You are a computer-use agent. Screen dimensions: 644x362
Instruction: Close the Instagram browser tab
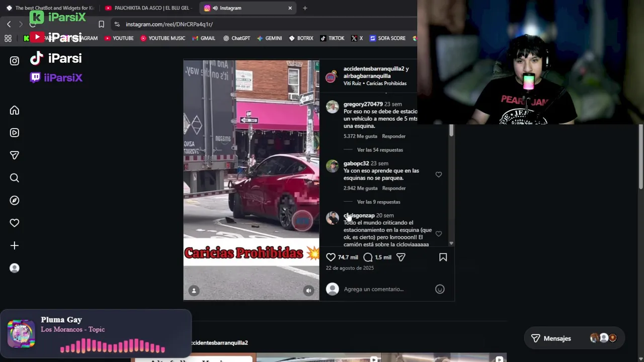pyautogui.click(x=290, y=8)
